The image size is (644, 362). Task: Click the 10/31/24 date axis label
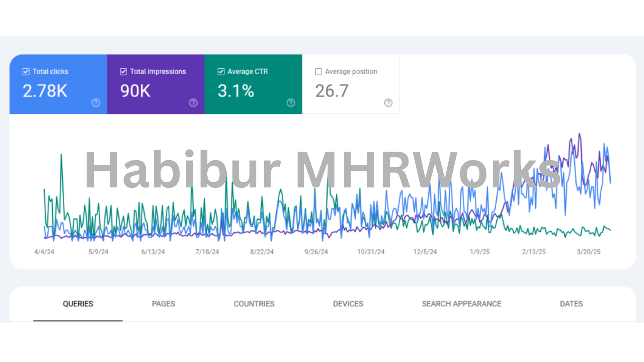click(x=371, y=252)
